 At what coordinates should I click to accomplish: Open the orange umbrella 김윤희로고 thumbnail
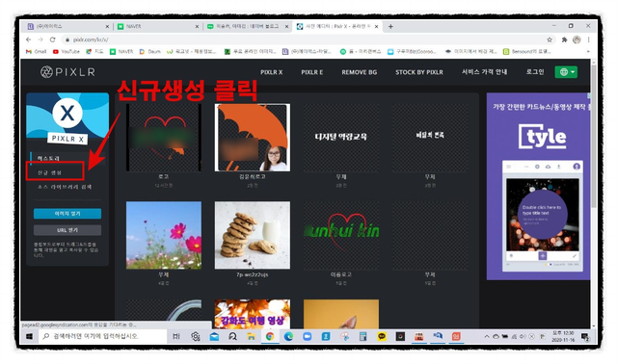click(253, 137)
